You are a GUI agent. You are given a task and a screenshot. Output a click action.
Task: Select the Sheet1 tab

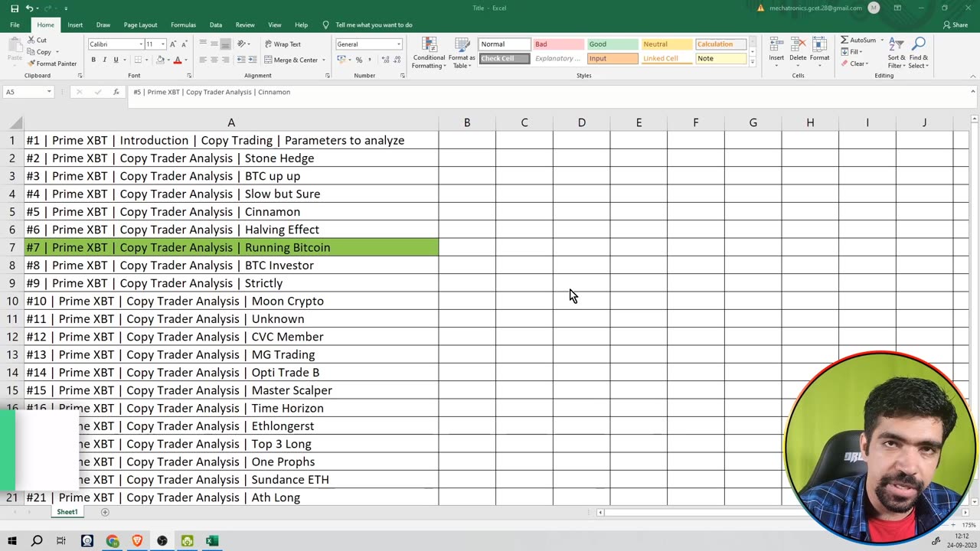[x=67, y=512]
